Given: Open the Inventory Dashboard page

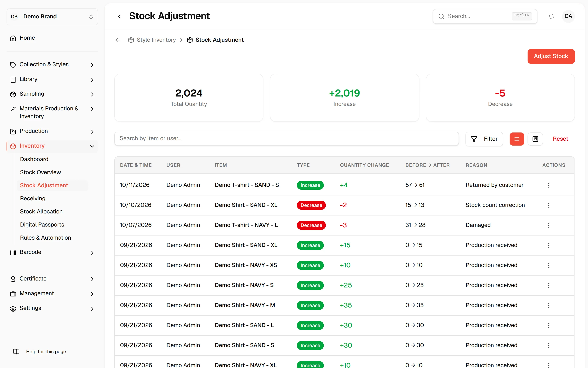Looking at the screenshot, I should (34, 159).
